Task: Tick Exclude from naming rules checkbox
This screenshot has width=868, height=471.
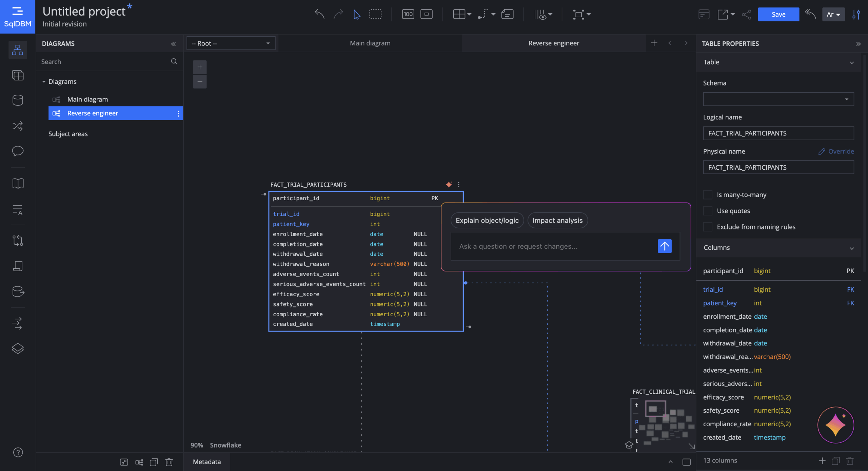Action: (x=708, y=227)
